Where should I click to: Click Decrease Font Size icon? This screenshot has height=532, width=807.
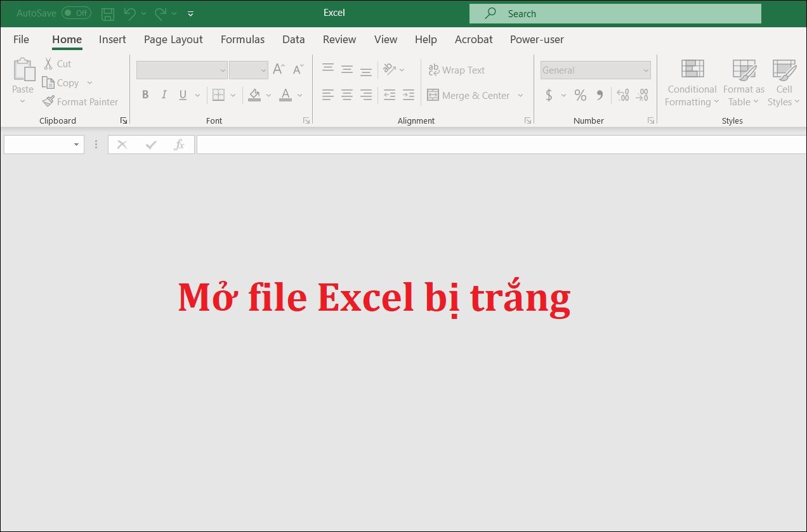coord(298,70)
